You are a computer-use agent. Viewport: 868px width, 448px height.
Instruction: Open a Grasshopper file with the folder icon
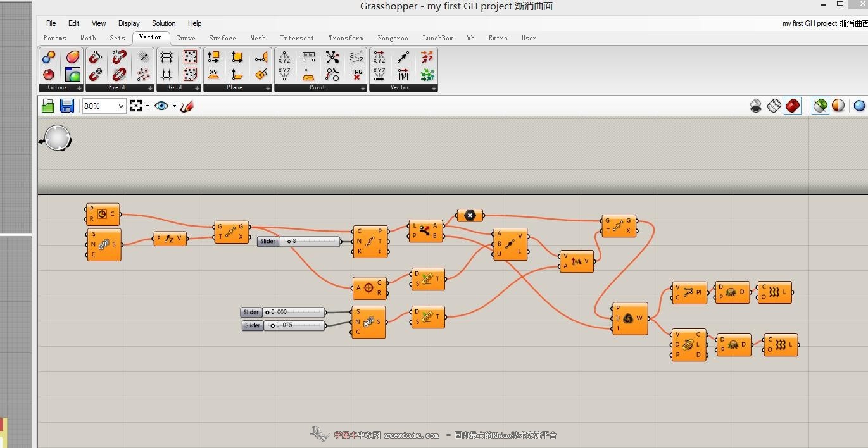48,106
